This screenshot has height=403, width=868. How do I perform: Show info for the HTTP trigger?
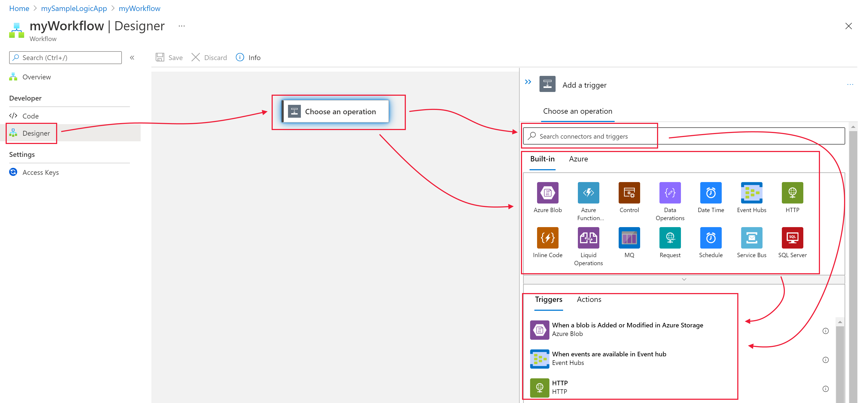(825, 389)
